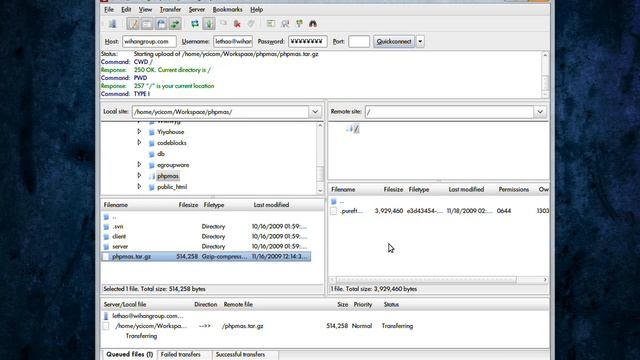The image size is (640, 360).
Task: Reconnect to the last server
Action: [251, 24]
